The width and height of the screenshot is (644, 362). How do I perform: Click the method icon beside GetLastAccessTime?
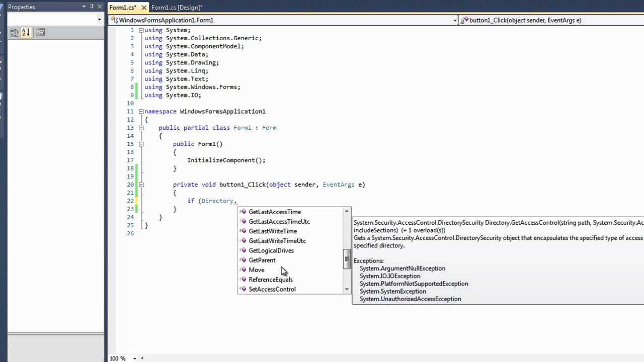(x=244, y=212)
